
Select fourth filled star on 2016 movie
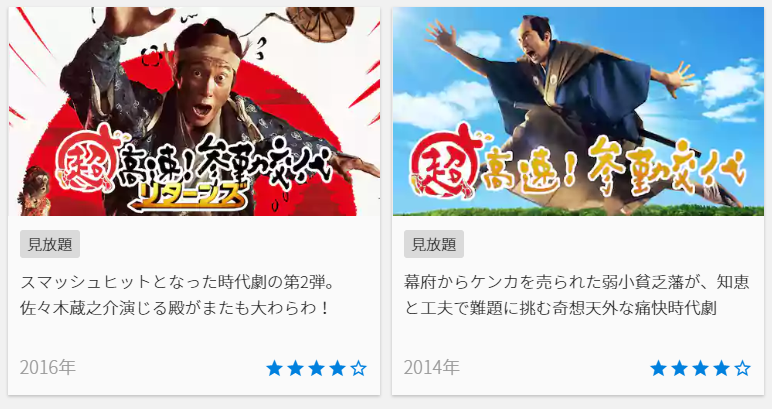[x=338, y=368]
